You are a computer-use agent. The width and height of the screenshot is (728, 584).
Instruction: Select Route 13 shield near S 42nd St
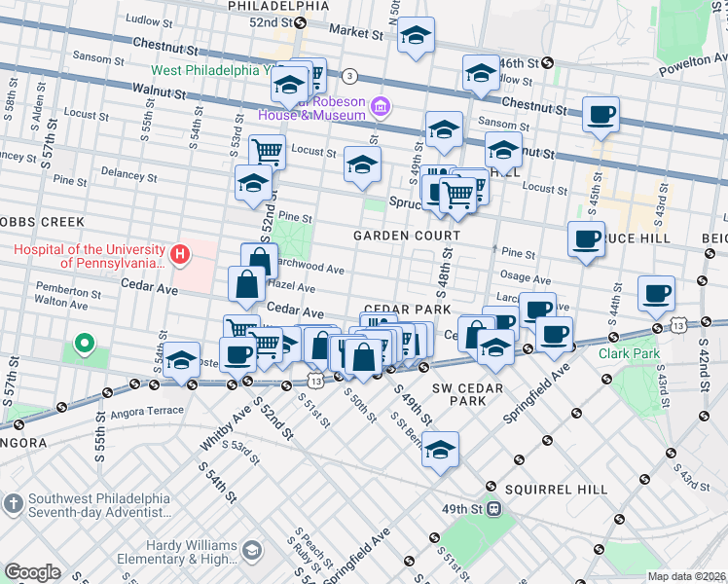pyautogui.click(x=678, y=326)
